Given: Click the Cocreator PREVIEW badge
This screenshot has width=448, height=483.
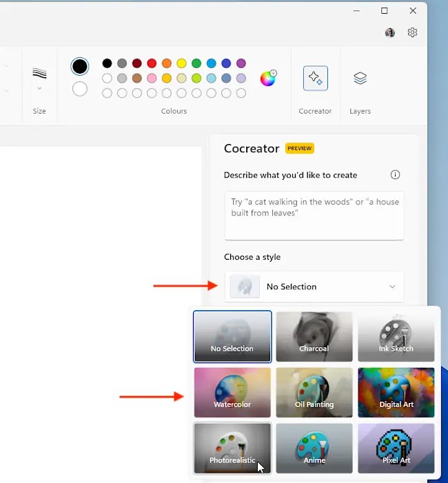Looking at the screenshot, I should click(300, 148).
